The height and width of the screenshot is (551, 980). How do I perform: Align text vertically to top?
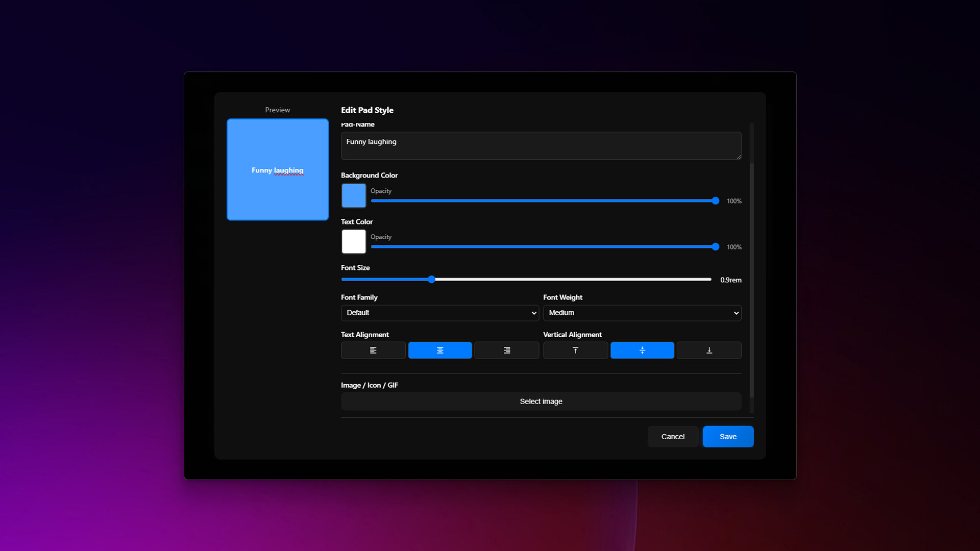pyautogui.click(x=575, y=350)
